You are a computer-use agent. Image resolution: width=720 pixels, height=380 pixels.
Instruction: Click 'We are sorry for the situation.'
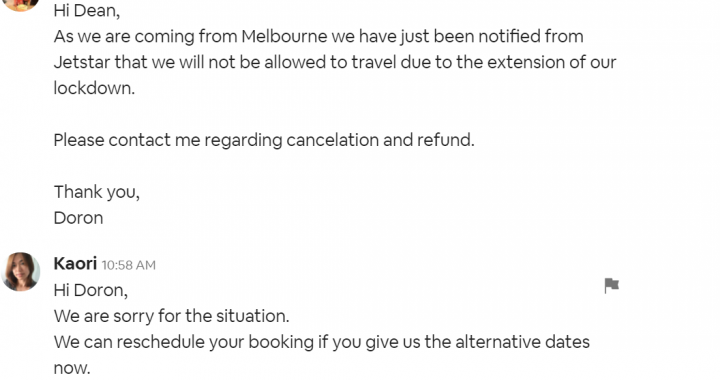(x=171, y=316)
